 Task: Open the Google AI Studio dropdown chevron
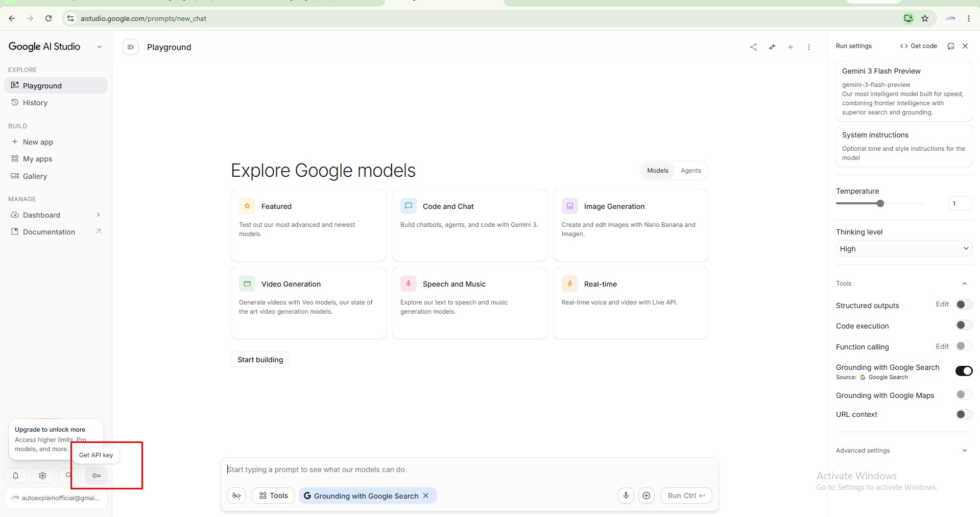[x=100, y=46]
